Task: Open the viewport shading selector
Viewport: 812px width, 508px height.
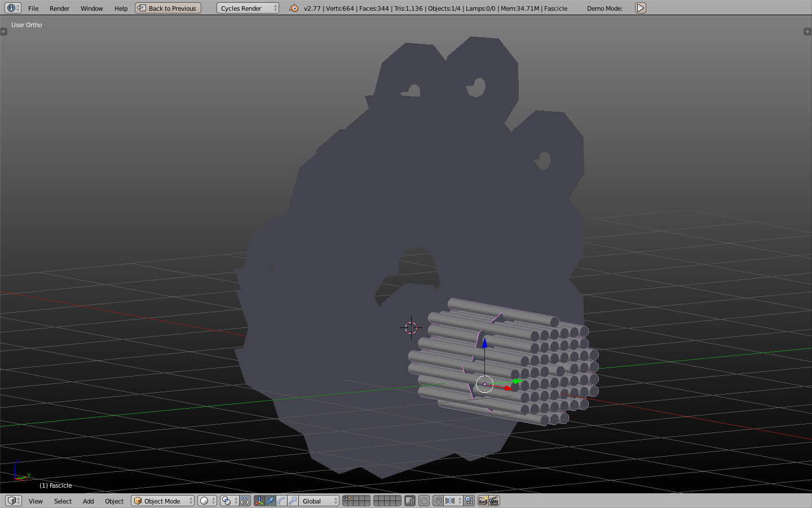Action: tap(207, 501)
